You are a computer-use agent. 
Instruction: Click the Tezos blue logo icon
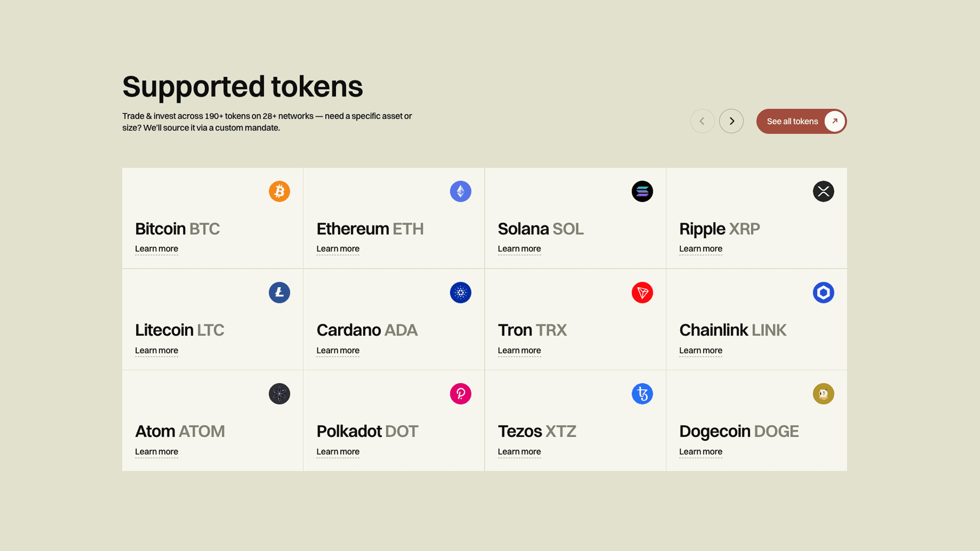click(642, 394)
